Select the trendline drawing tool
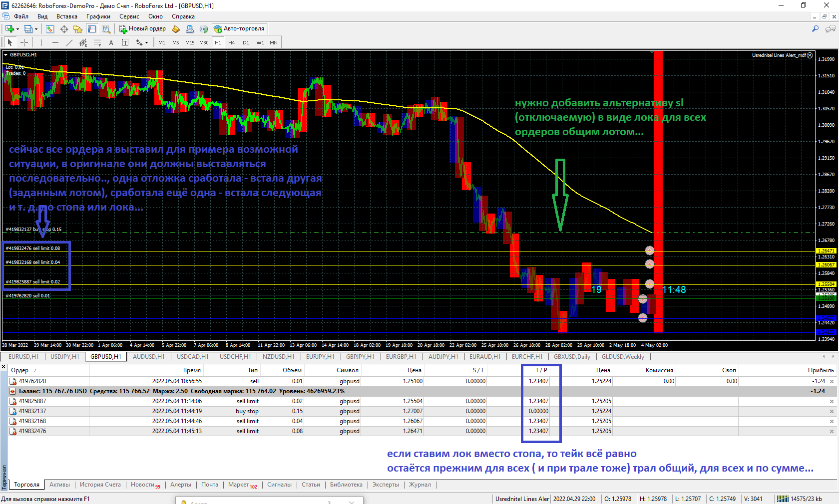839x504 pixels. (69, 42)
